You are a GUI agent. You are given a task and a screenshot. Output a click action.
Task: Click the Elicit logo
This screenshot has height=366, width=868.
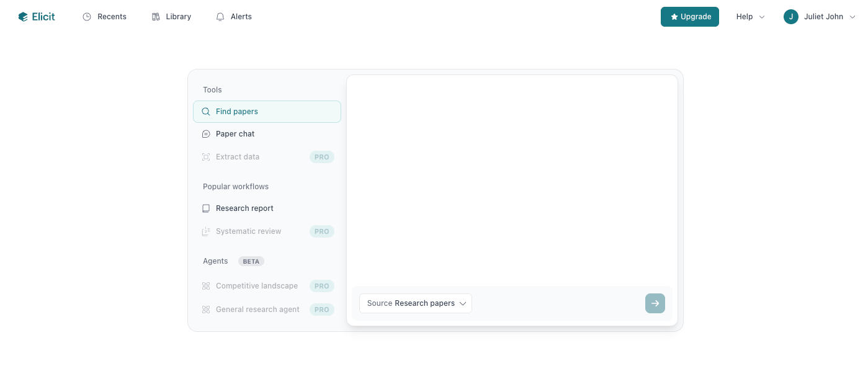[x=36, y=16]
